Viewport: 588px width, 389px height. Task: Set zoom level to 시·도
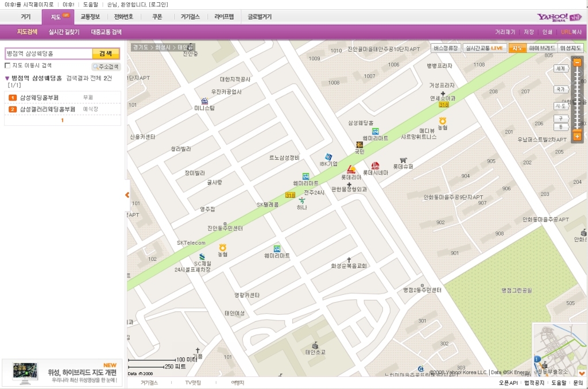click(560, 106)
